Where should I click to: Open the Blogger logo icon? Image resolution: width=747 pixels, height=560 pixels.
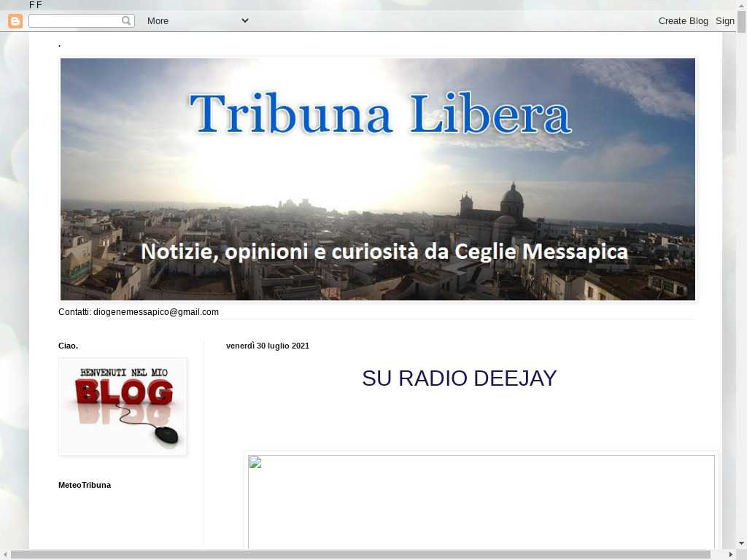coord(15,21)
